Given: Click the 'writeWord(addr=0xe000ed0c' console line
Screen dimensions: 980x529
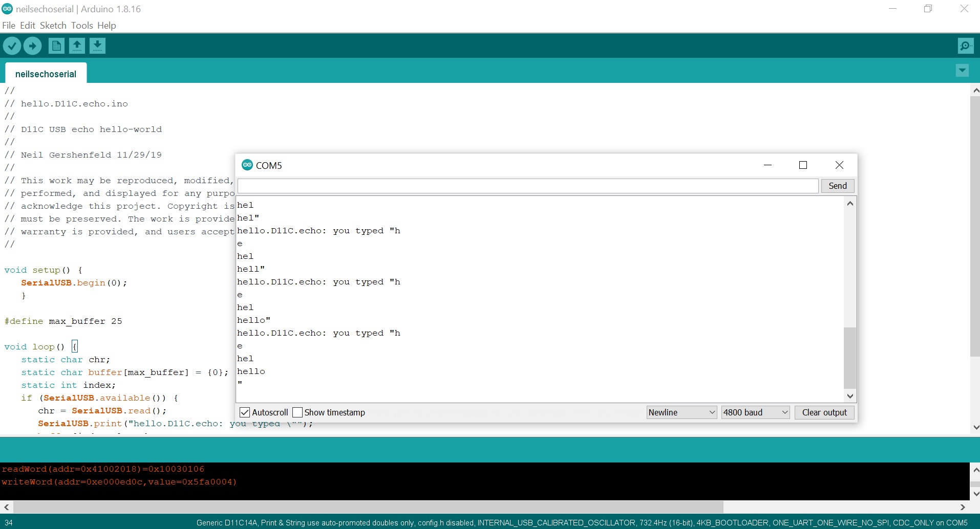Looking at the screenshot, I should click(x=119, y=482).
